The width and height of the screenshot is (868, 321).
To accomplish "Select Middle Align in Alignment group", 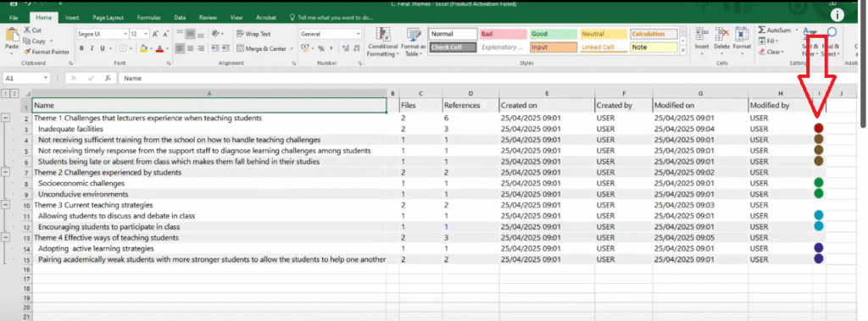I will [190, 34].
